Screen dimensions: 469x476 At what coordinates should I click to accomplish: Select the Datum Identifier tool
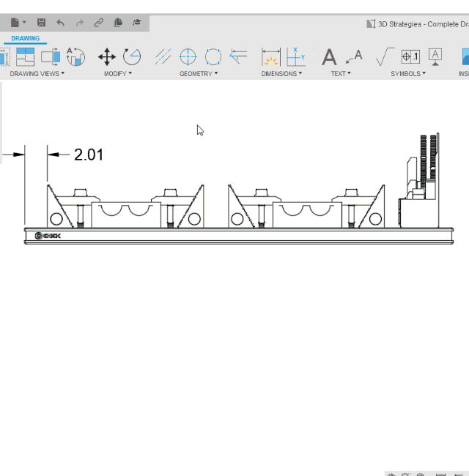coord(435,57)
